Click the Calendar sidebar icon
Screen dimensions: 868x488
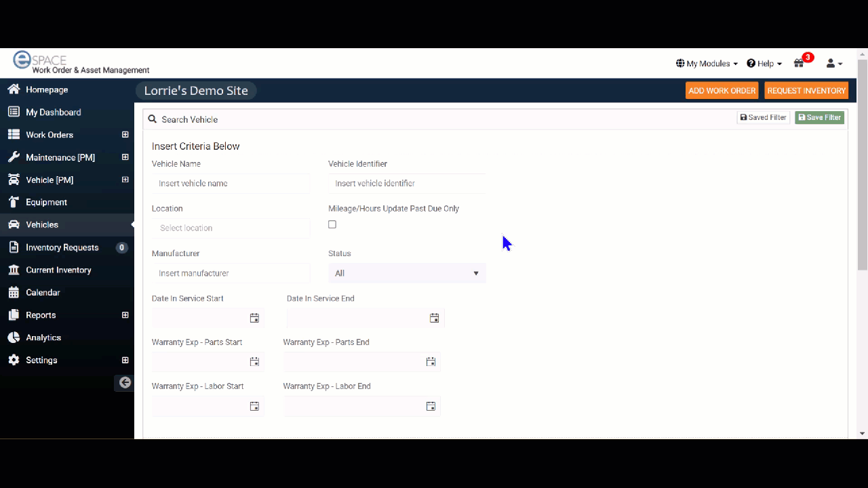[14, 292]
